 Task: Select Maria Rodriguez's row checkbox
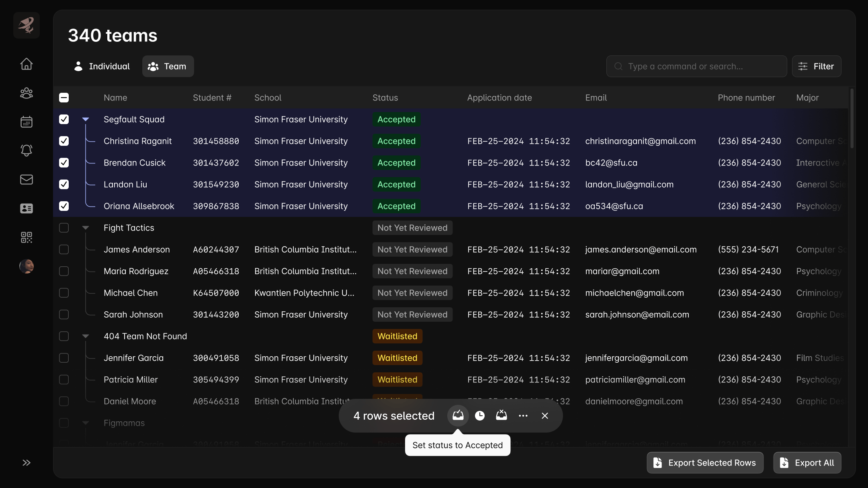[x=64, y=271]
